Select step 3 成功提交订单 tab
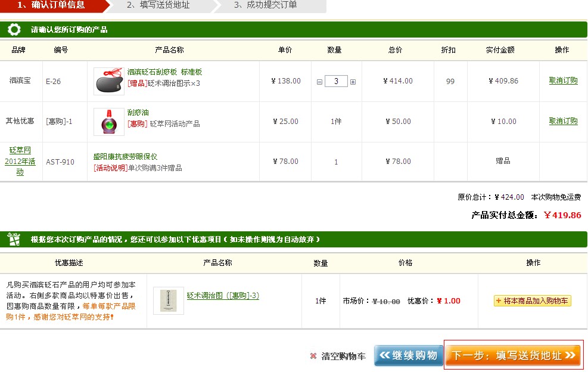This screenshot has width=588, height=372. [265, 5]
